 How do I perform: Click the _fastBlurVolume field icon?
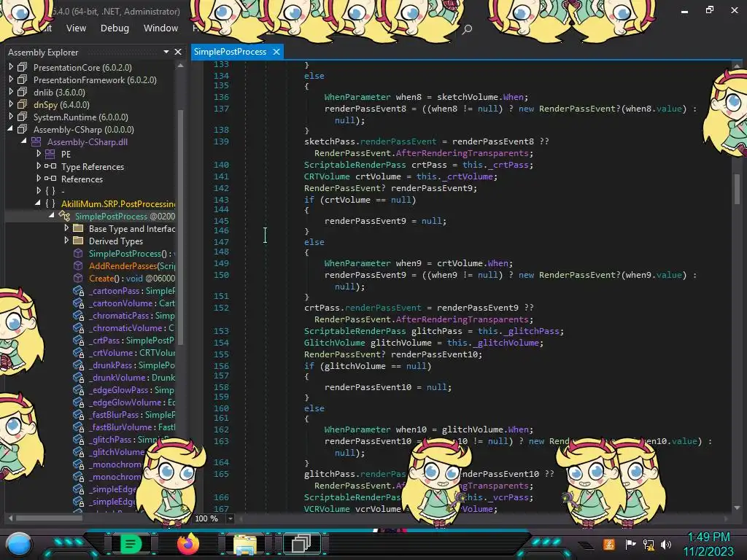point(79,427)
